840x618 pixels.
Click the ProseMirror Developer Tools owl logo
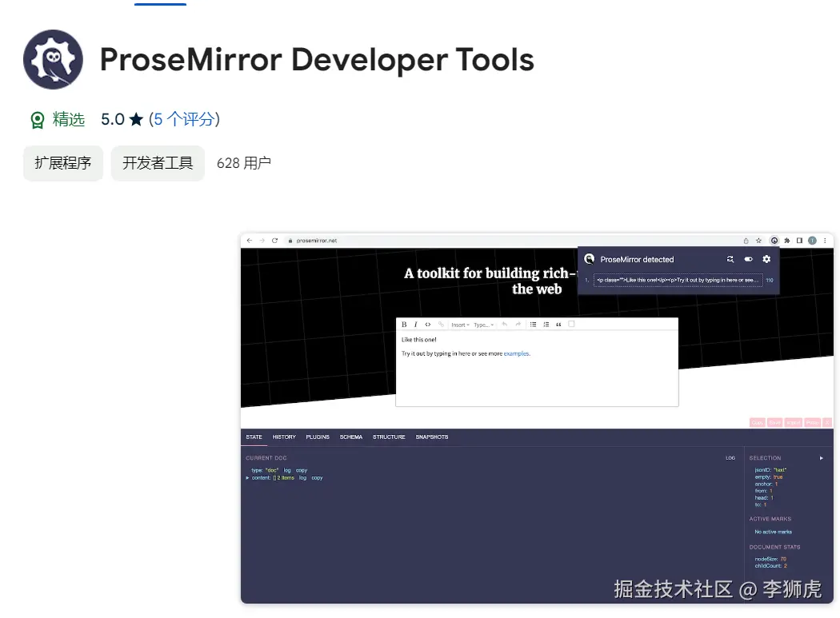(53, 59)
